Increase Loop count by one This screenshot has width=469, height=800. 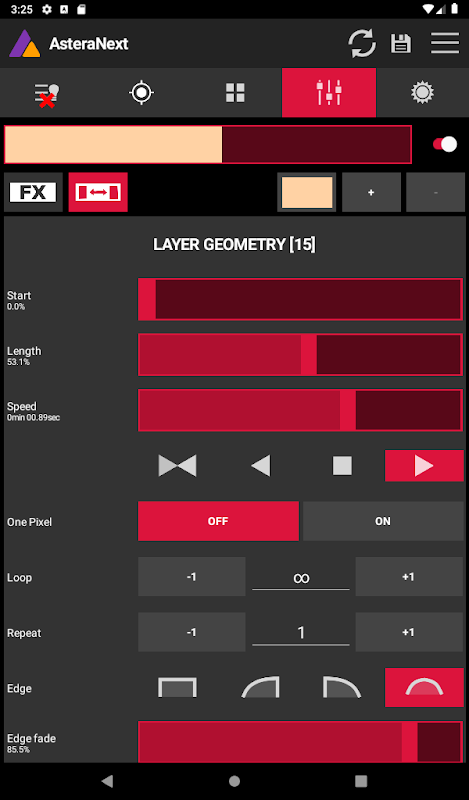tap(409, 577)
